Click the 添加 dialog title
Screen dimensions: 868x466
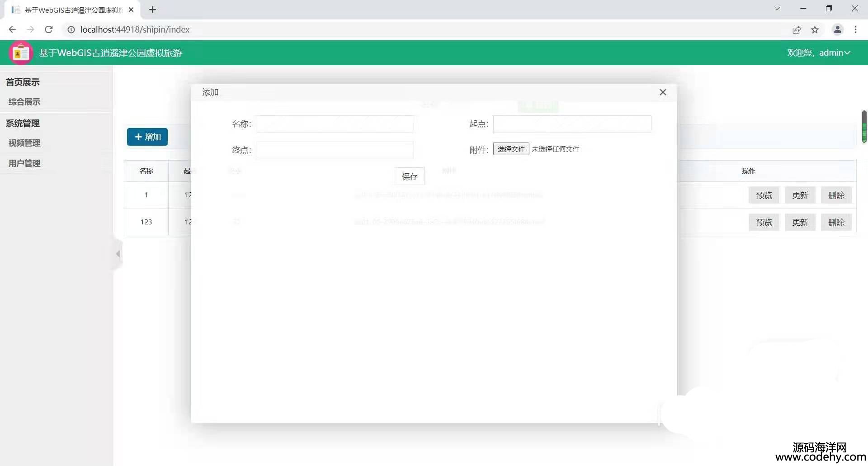210,92
